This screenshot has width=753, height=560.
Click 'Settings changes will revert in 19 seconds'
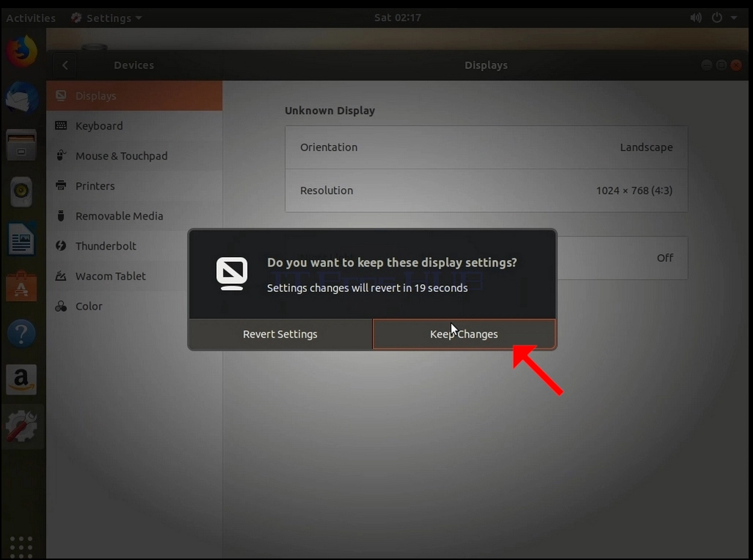pos(368,288)
